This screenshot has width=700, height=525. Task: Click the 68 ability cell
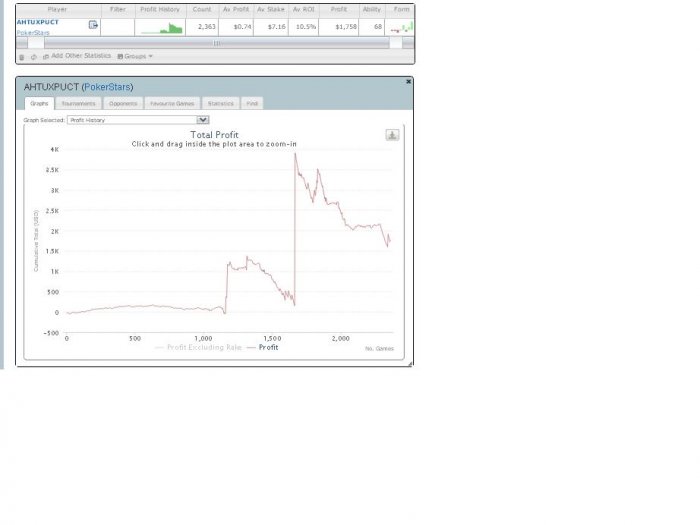click(x=372, y=27)
